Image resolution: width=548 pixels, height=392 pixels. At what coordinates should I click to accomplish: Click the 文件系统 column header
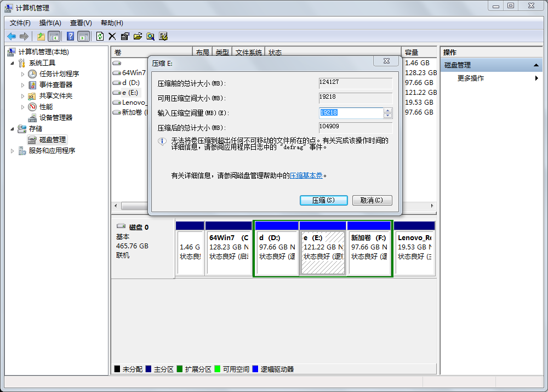pos(248,53)
